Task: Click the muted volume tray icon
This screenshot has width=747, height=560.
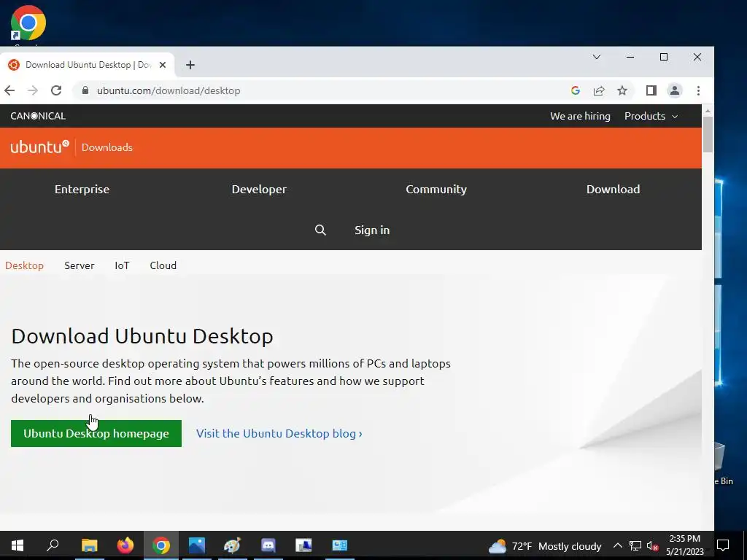Action: click(x=652, y=545)
